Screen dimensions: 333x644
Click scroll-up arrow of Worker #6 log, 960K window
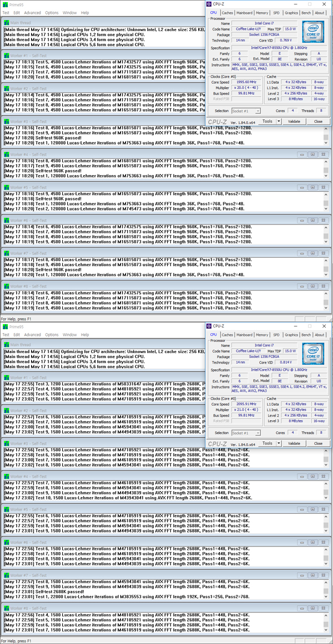click(326, 228)
